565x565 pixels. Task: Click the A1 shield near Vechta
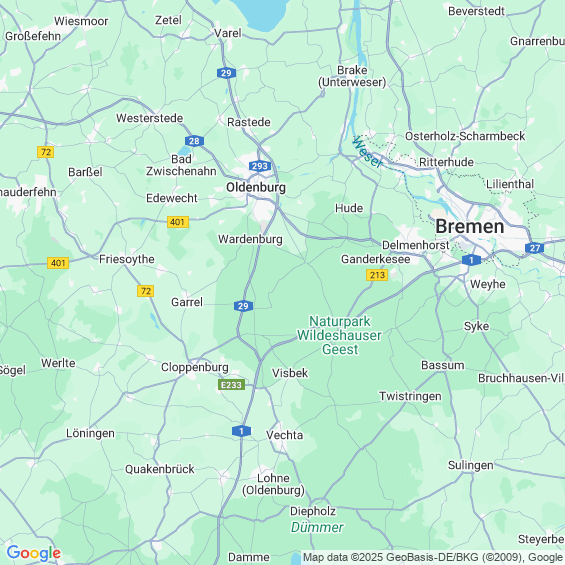point(241,431)
